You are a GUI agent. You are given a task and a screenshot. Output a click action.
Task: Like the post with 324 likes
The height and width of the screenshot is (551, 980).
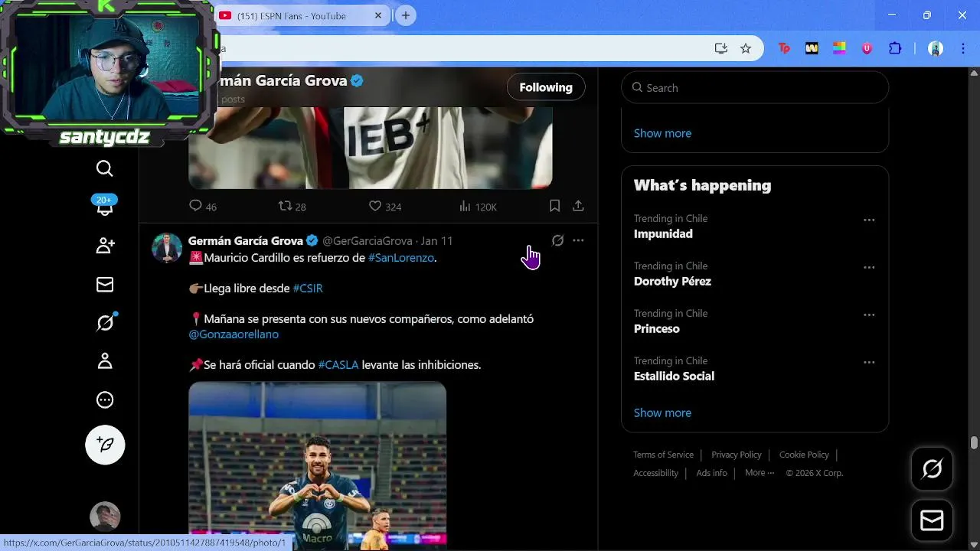click(x=384, y=207)
